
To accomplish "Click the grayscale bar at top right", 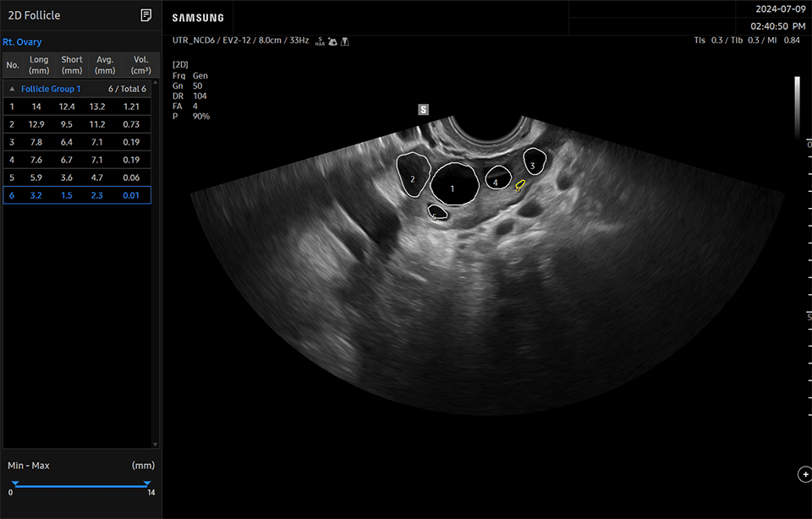I will pos(797,107).
